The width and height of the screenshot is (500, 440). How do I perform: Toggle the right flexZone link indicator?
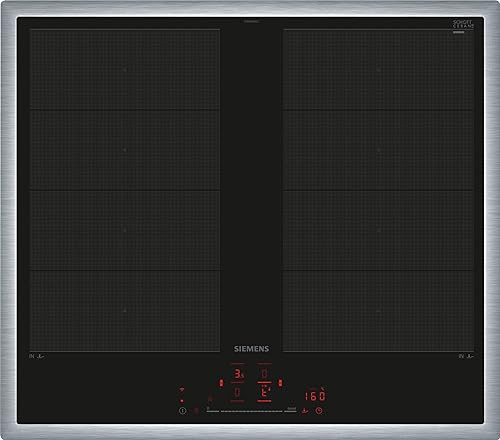coord(280,383)
